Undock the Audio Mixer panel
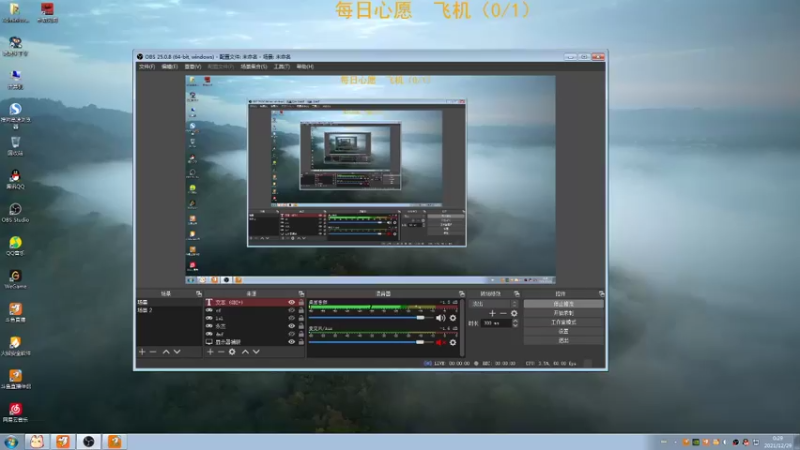The image size is (800, 450). (462, 294)
